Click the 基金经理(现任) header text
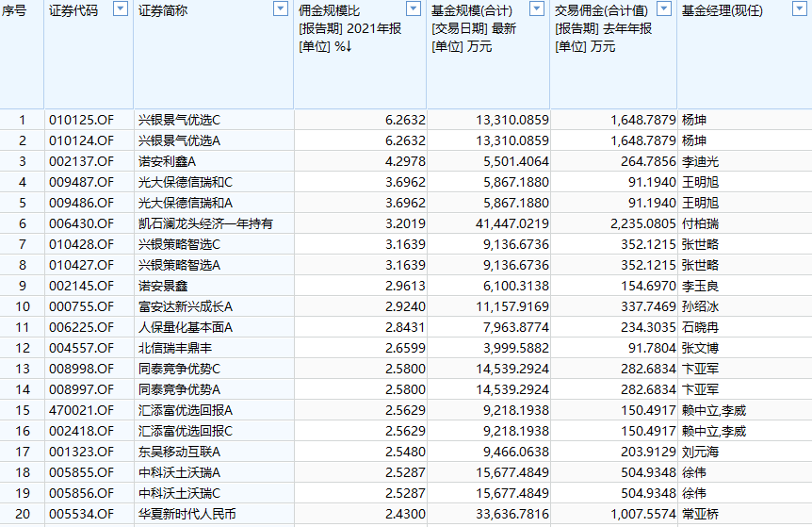The width and height of the screenshot is (812, 527). [723, 10]
